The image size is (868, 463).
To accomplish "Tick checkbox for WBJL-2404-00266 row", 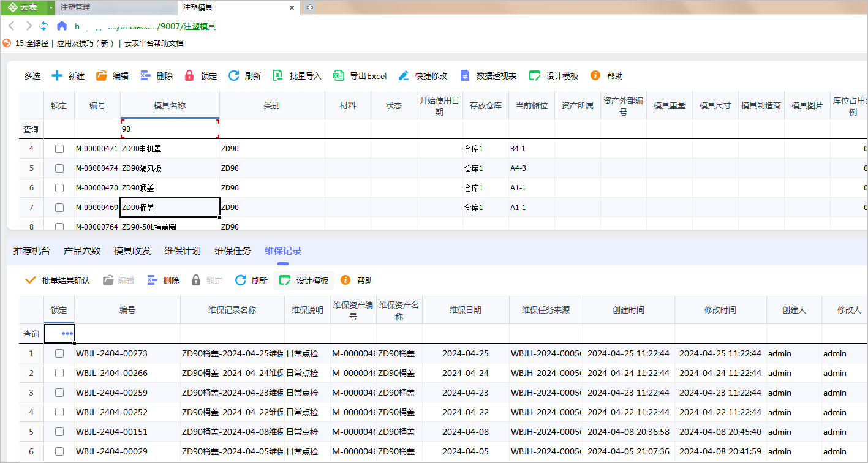I will [x=59, y=373].
